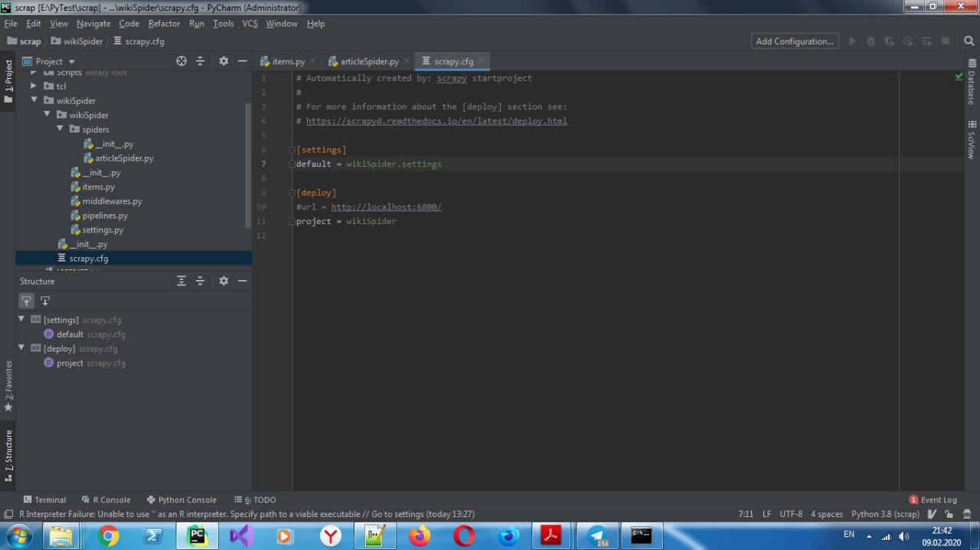Click the 1: Project side tab
The height and width of the screenshot is (550, 980).
(8, 83)
